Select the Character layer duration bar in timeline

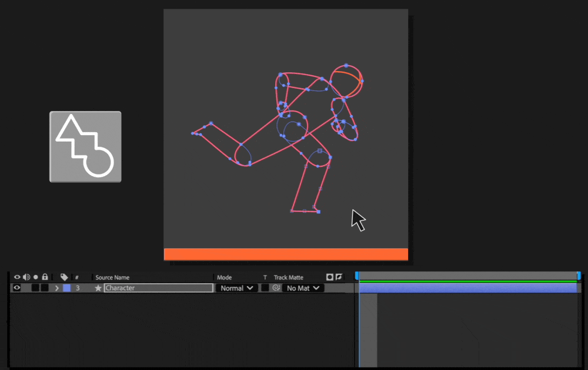tap(467, 288)
